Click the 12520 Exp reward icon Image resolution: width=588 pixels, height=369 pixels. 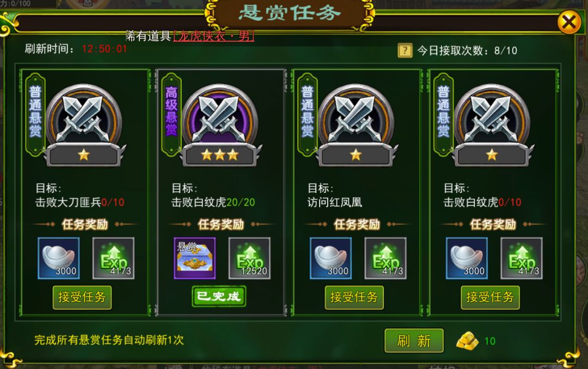pos(249,258)
